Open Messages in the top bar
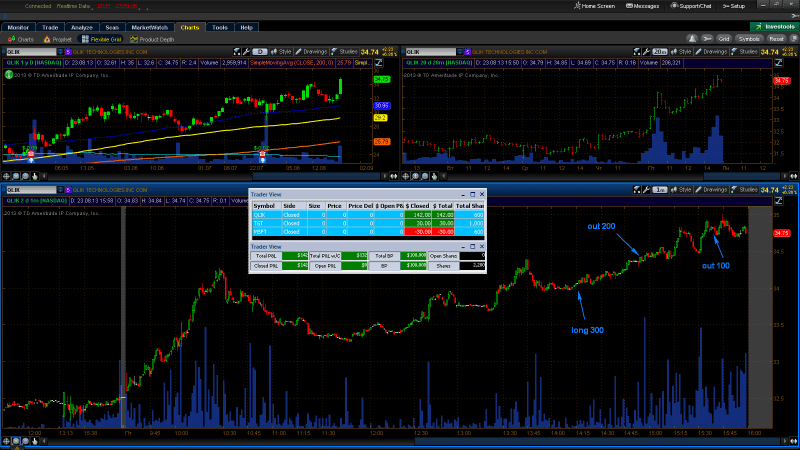This screenshot has height=450, width=800. pos(642,6)
